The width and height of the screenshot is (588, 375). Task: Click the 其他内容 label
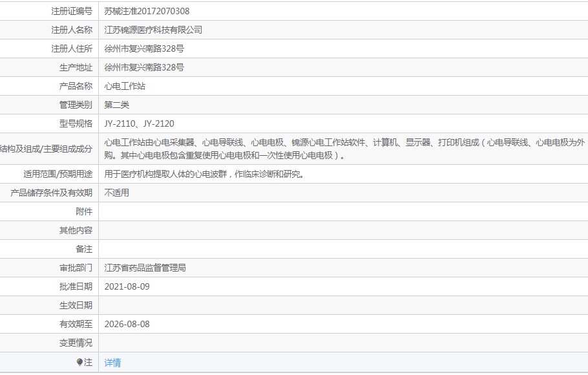[x=76, y=230]
